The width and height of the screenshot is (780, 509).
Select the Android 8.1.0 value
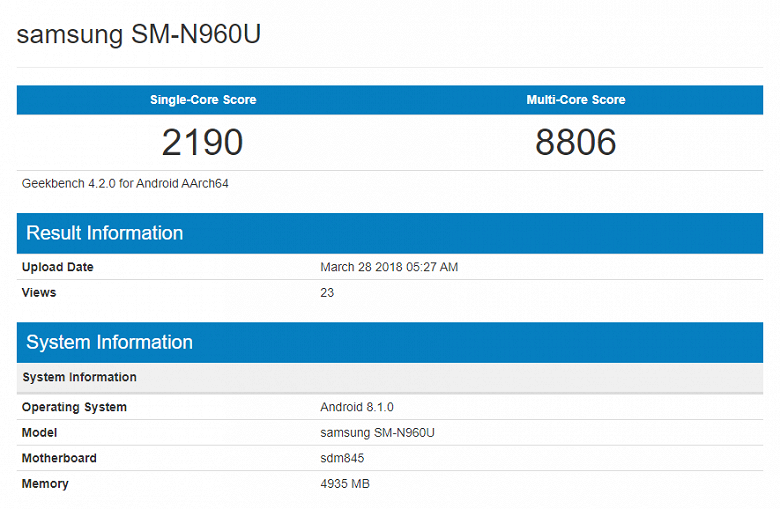pyautogui.click(x=357, y=407)
